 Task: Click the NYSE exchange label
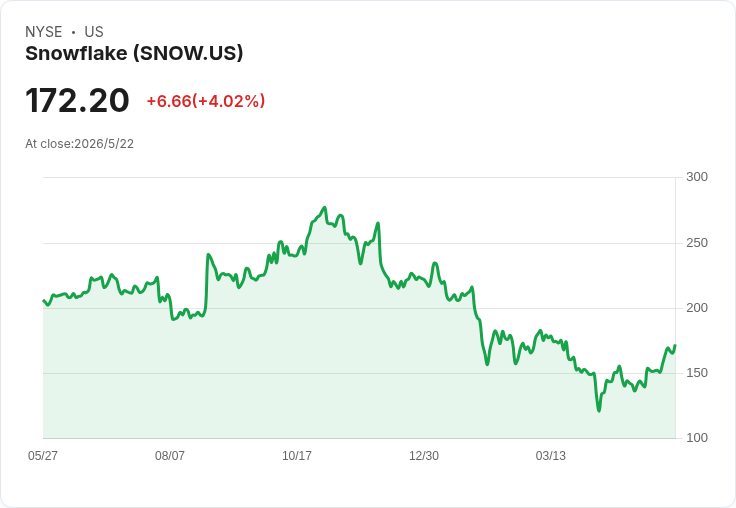coord(44,32)
